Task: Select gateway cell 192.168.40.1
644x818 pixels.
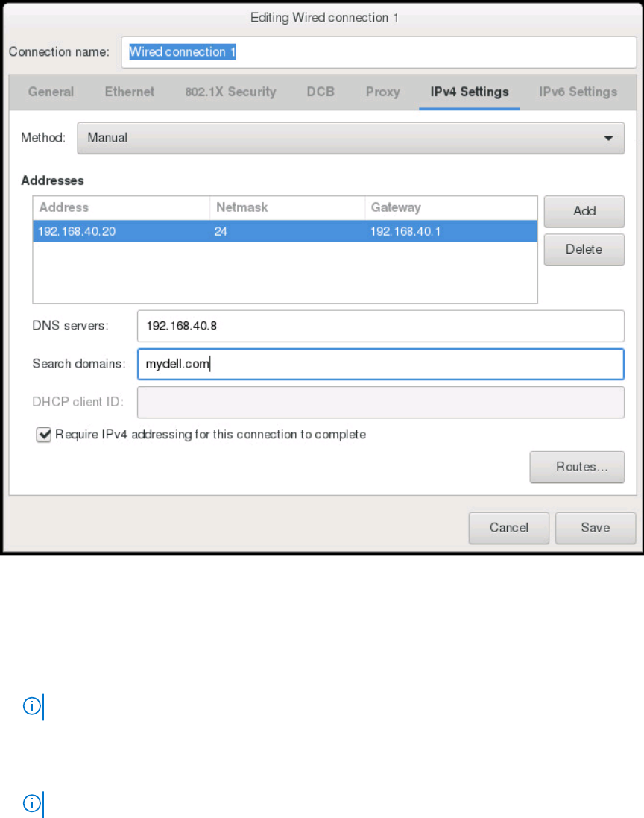Action: click(405, 232)
